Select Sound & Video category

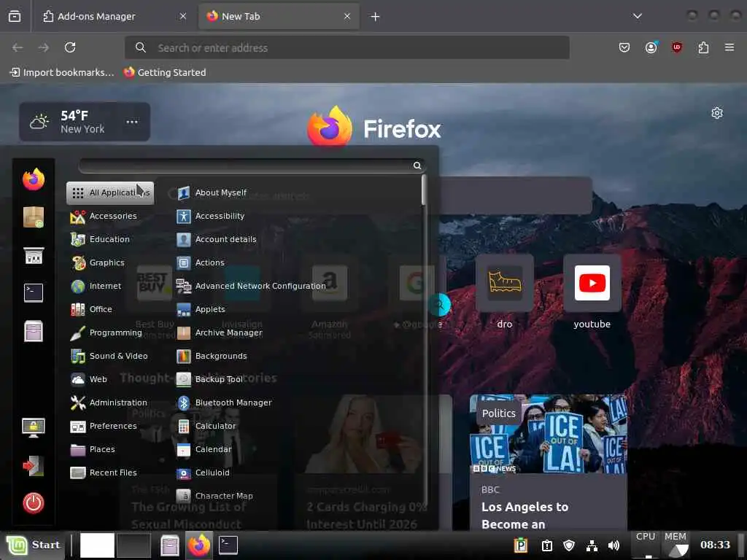tap(110, 356)
